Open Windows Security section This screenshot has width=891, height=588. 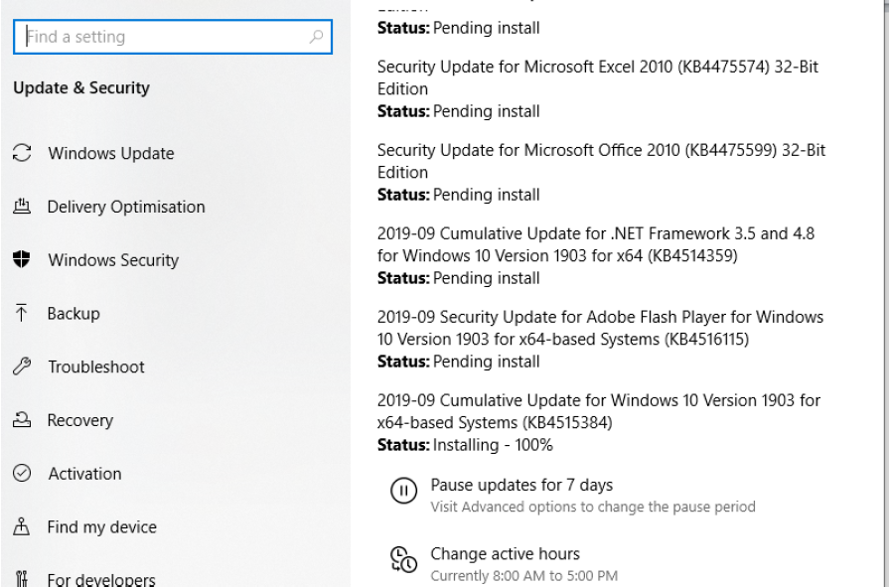pyautogui.click(x=113, y=259)
